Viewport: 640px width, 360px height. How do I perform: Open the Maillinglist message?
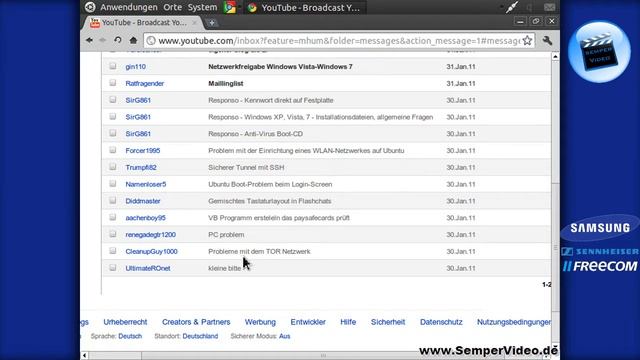[x=226, y=83]
